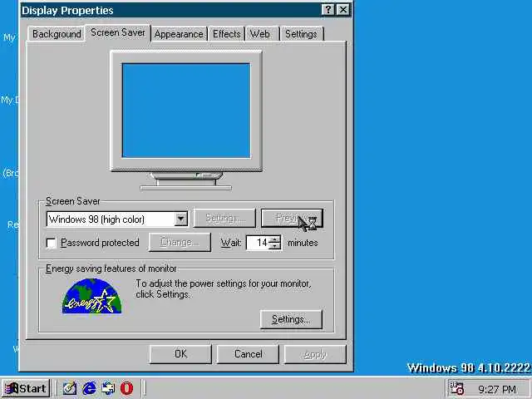This screenshot has height=399, width=532.
Task: Click the disabled screen saver Settings button
Action: (x=224, y=218)
